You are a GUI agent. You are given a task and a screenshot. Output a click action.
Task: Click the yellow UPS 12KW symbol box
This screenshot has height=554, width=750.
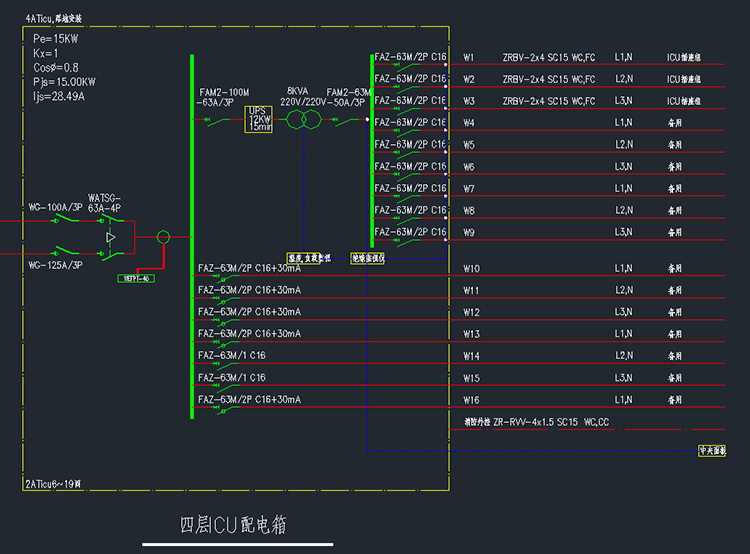click(258, 119)
